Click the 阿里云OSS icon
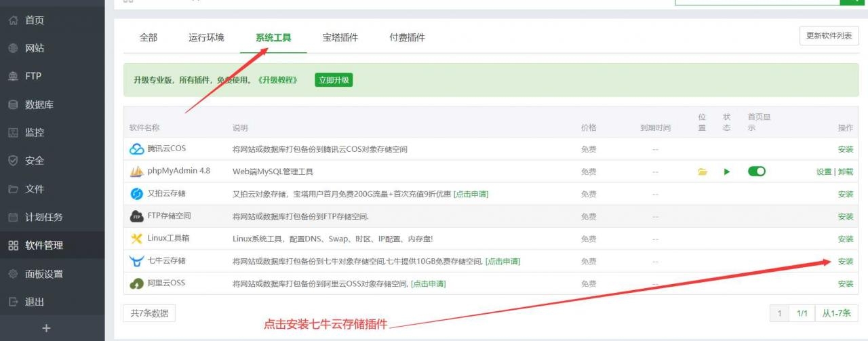868x341 pixels. pyautogui.click(x=137, y=283)
